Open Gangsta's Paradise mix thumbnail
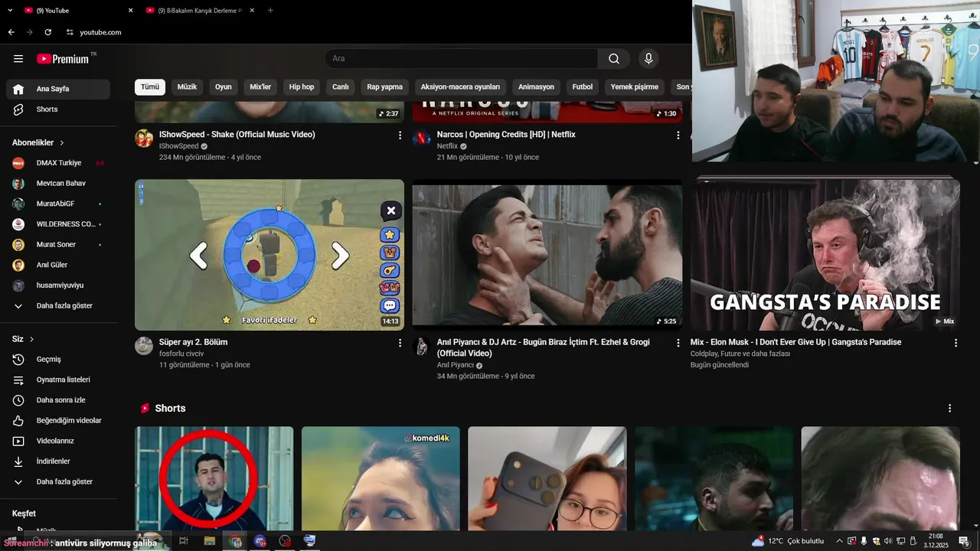 825,255
